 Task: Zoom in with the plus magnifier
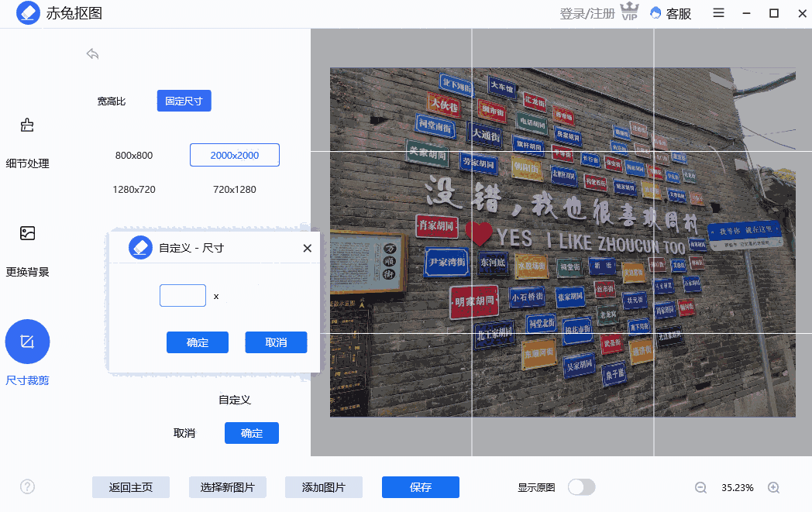click(773, 487)
